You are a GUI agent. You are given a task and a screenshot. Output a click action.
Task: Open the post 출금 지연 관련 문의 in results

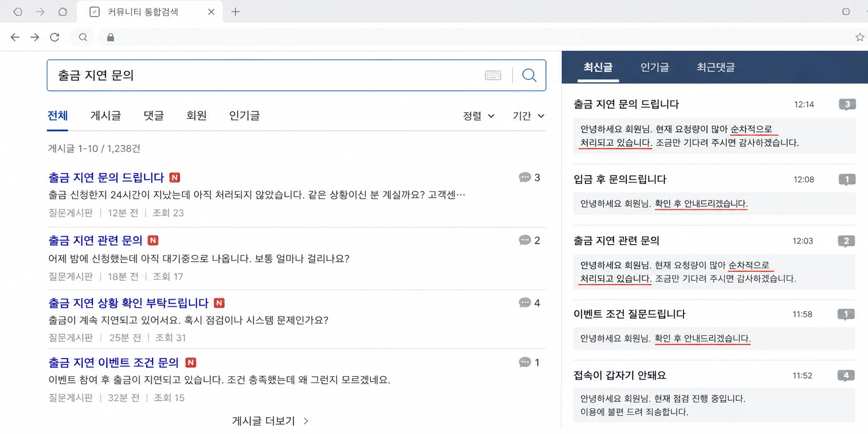click(95, 240)
